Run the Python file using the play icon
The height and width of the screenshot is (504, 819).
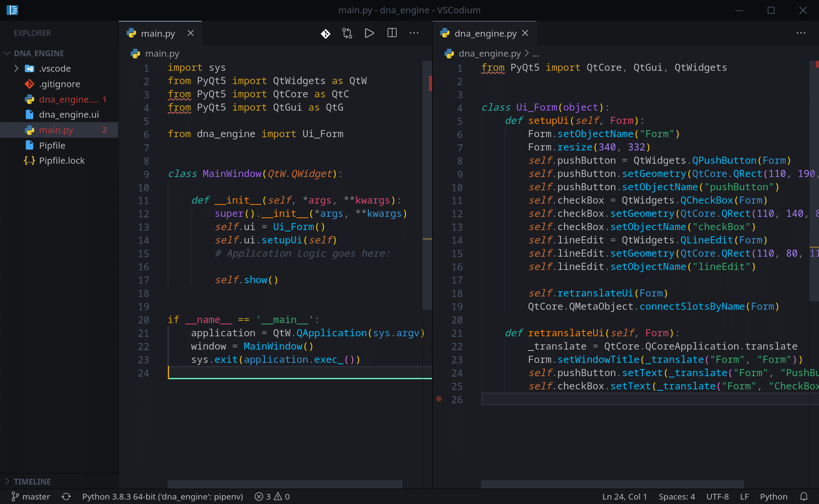coord(369,33)
